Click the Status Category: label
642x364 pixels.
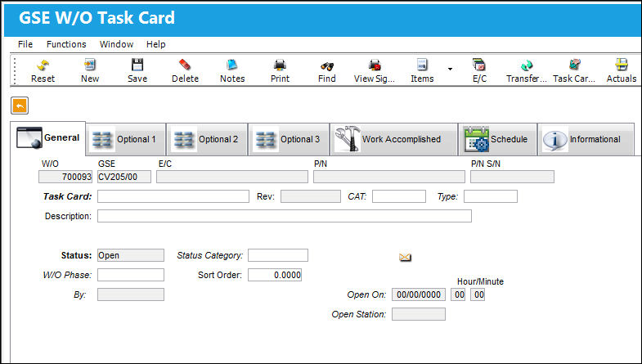210,255
